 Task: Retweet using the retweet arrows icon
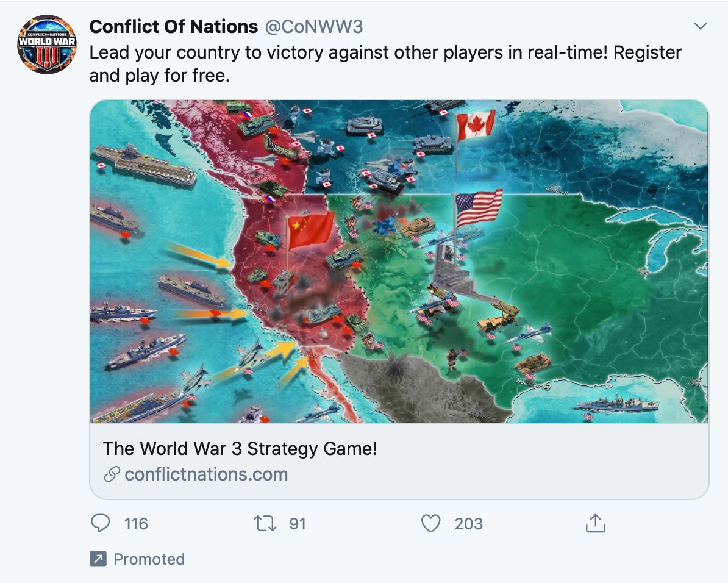pos(265,523)
